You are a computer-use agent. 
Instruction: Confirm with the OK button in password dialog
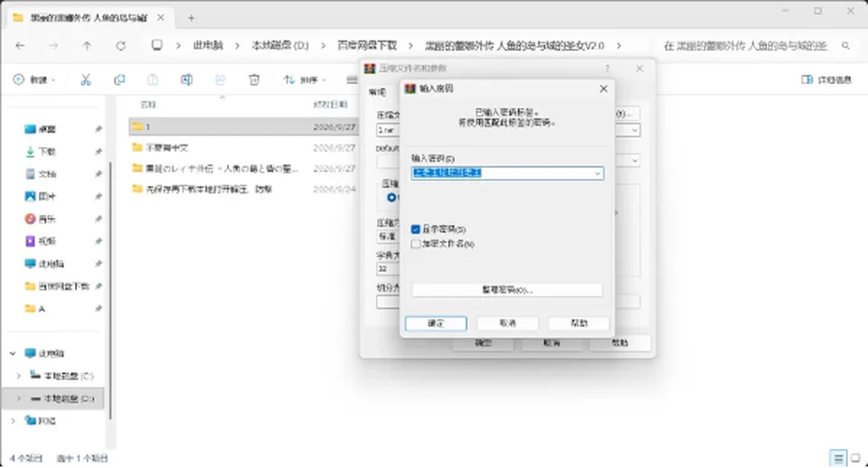pyautogui.click(x=436, y=323)
